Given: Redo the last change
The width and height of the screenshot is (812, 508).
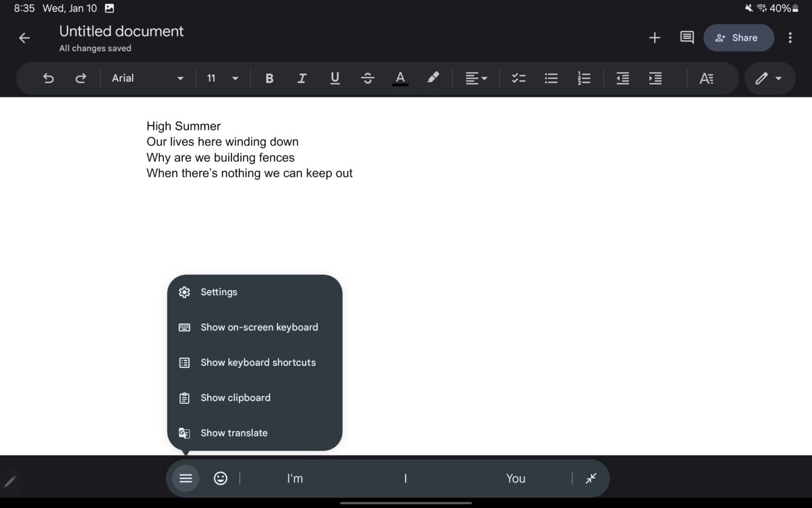Looking at the screenshot, I should coord(81,78).
